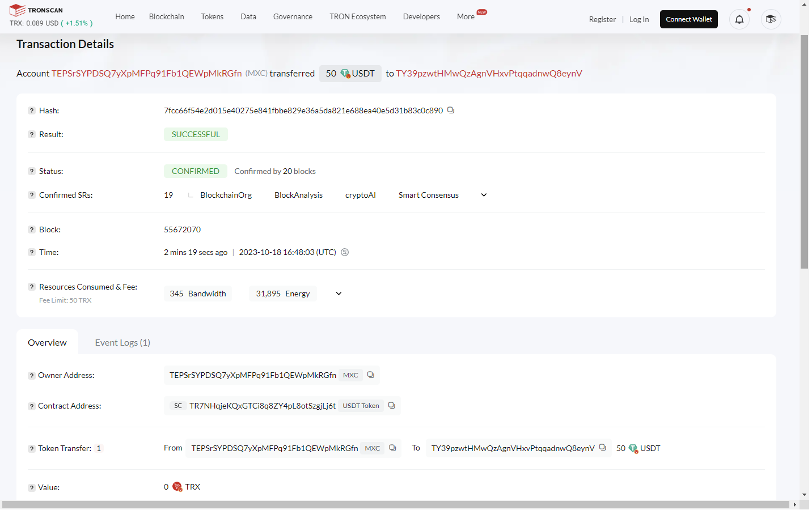
Task: Copy the Owner Address
Action: tap(371, 375)
